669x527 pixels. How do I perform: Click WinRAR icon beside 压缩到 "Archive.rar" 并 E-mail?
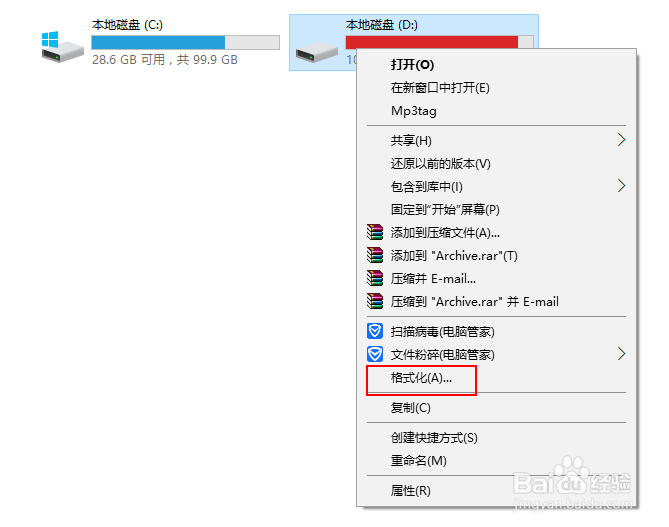(375, 301)
